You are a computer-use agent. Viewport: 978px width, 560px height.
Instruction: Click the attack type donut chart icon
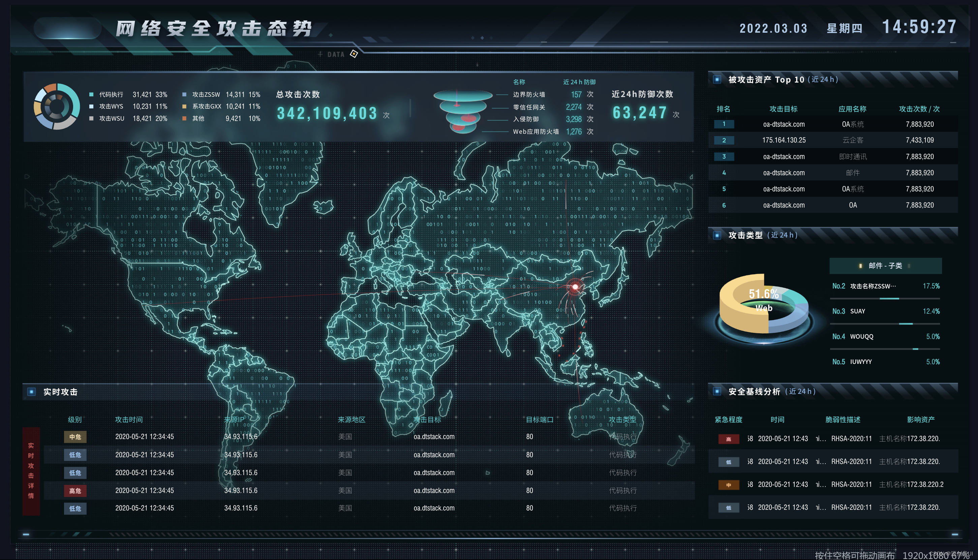57,106
